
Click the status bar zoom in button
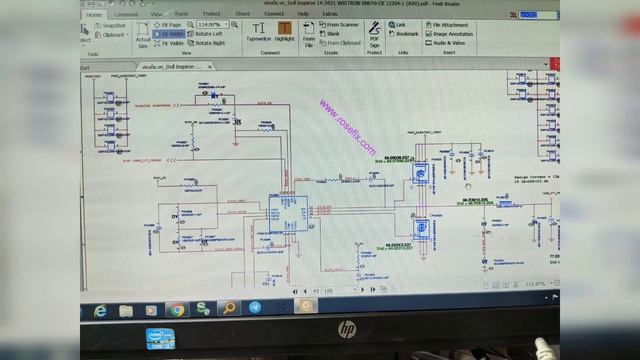tap(557, 283)
